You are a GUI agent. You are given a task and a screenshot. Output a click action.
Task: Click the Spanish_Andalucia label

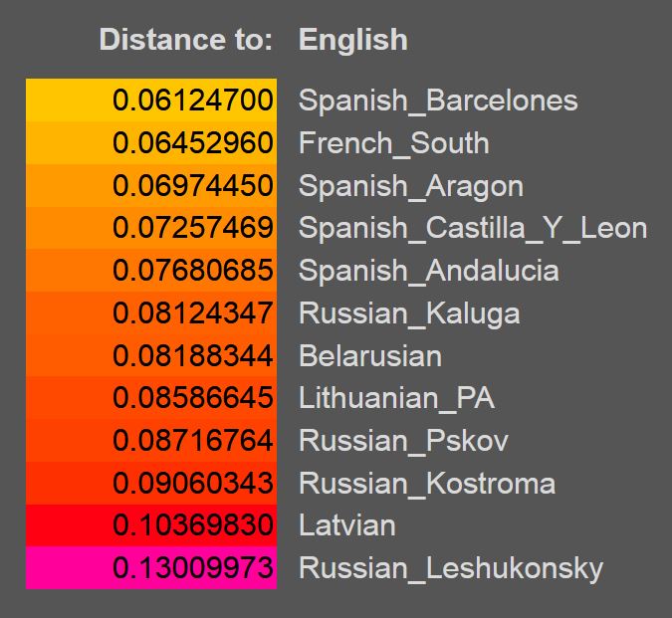(428, 271)
